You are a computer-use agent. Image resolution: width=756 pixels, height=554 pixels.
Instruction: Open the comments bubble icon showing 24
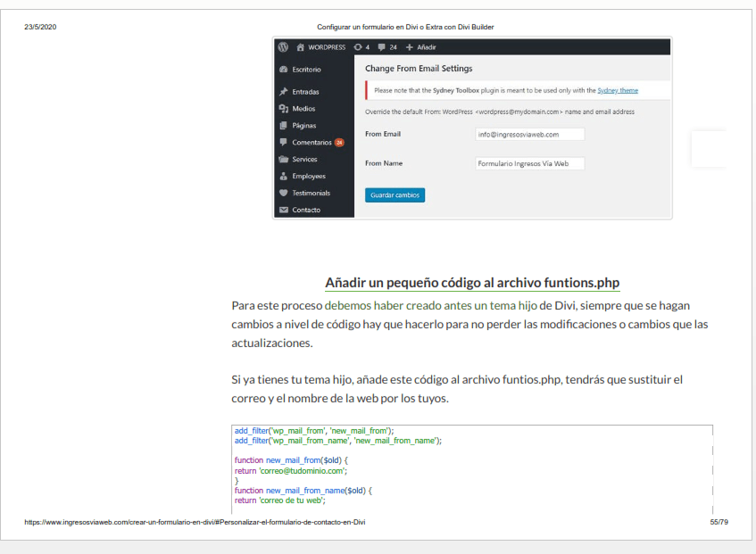point(382,47)
